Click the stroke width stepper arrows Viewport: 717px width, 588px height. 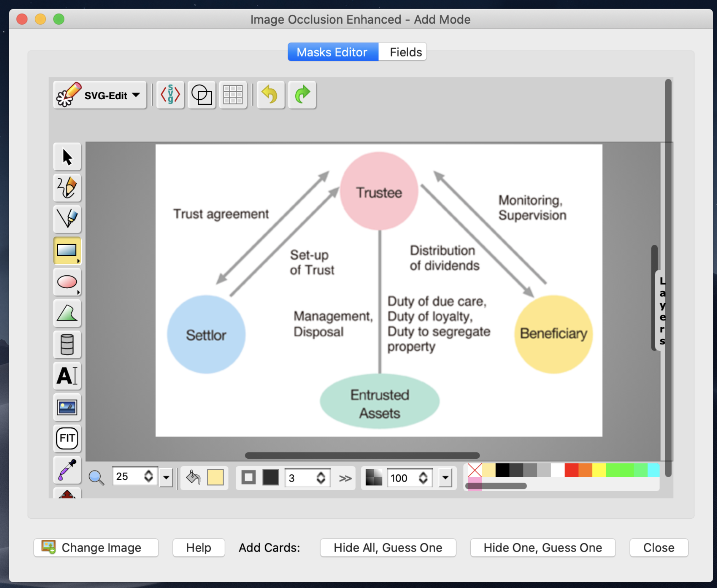321,478
